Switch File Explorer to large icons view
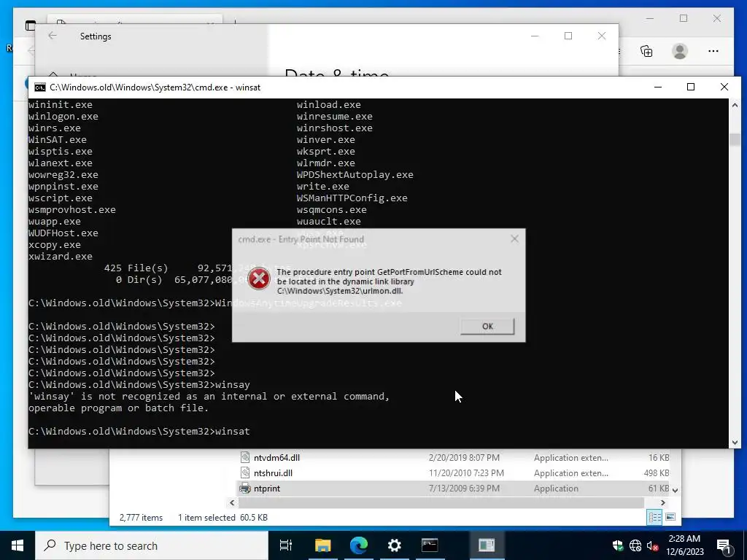This screenshot has height=560, width=747. point(670,517)
